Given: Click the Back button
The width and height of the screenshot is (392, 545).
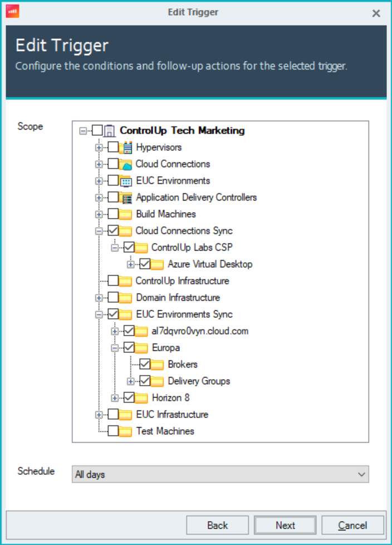Looking at the screenshot, I should [218, 525].
